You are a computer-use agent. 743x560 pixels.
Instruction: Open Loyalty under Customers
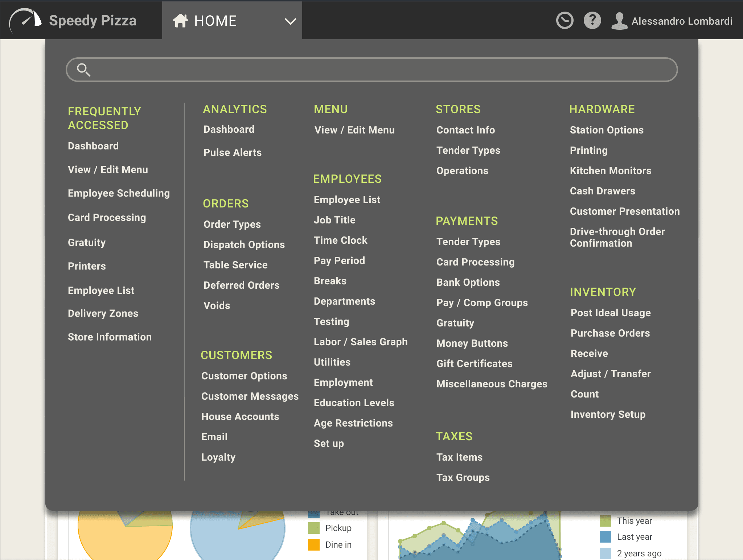218,457
